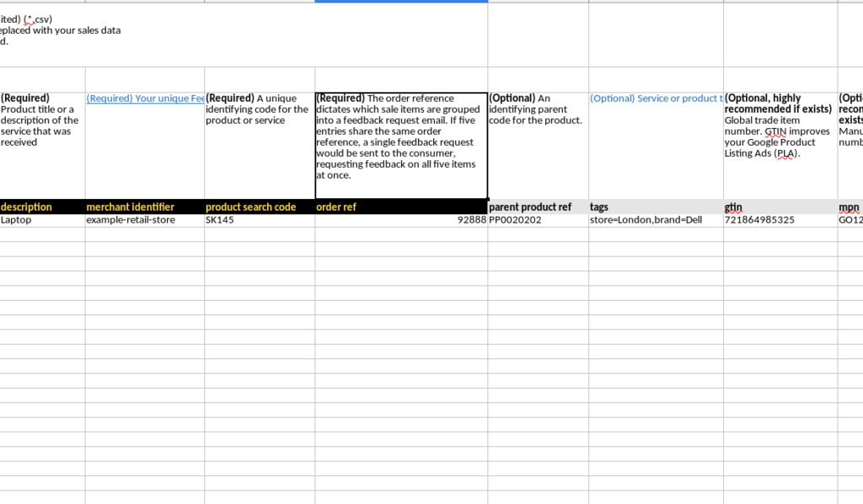Select the 'tags' header cell
Image resolution: width=863 pixels, height=504 pixels.
coord(656,207)
